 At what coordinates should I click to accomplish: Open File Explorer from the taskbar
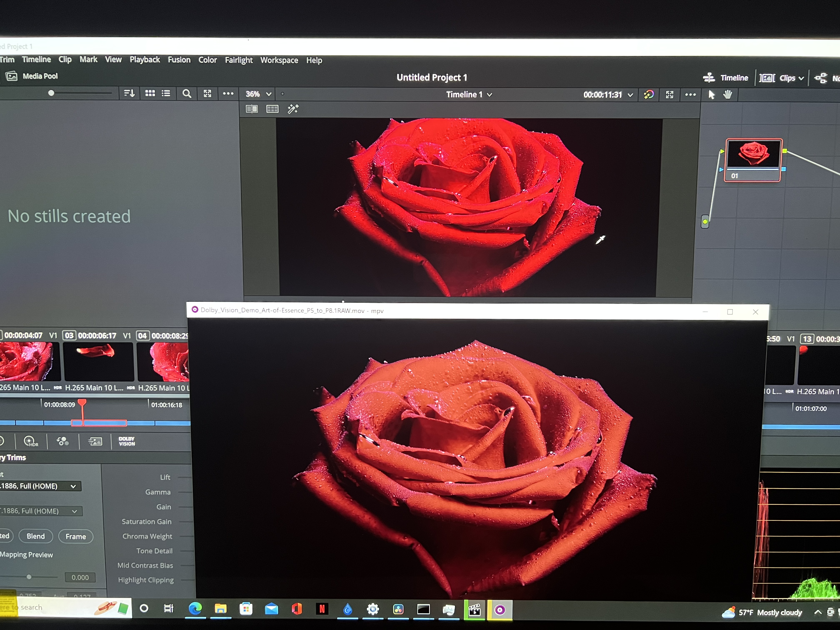[221, 609]
